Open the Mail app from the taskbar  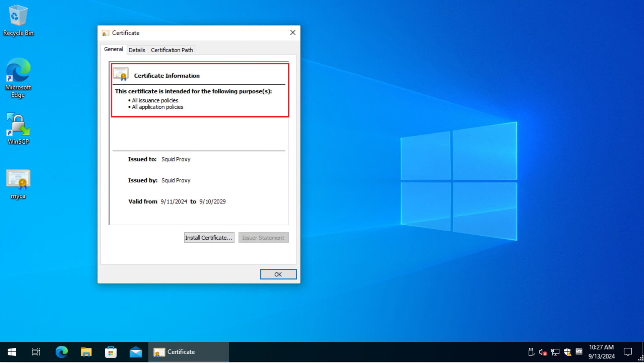click(x=135, y=352)
